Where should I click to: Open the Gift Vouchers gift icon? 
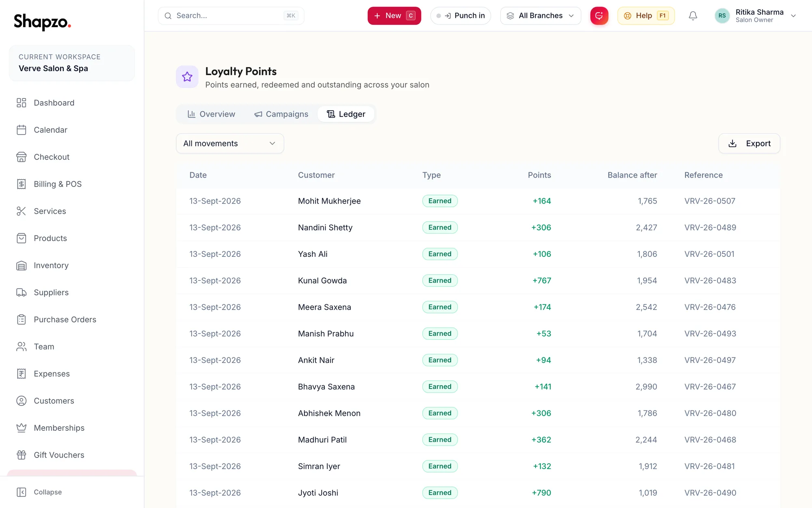(x=22, y=455)
